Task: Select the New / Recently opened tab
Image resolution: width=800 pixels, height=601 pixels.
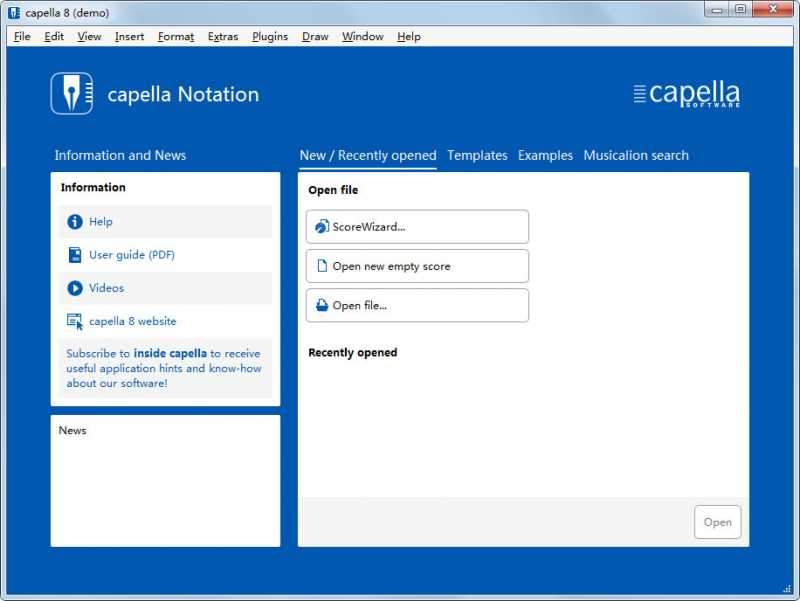Action: click(x=368, y=155)
